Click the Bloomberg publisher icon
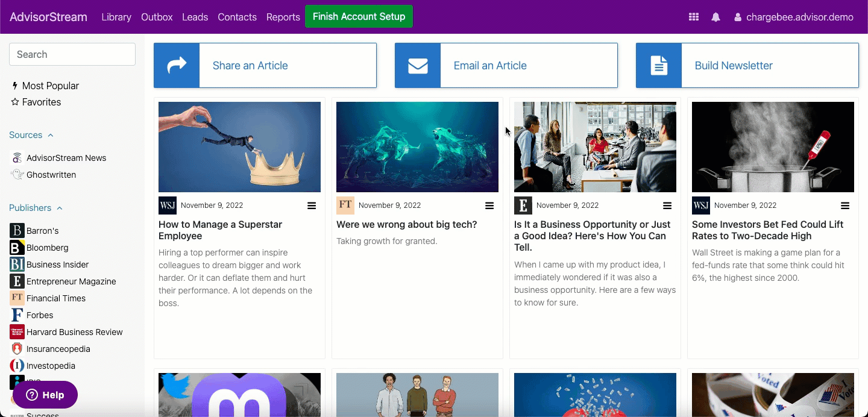Viewport: 868px width, 417px height. pos(17,247)
